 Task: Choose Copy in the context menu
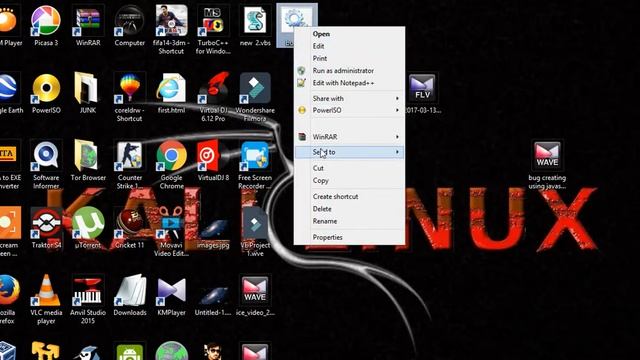click(349, 180)
